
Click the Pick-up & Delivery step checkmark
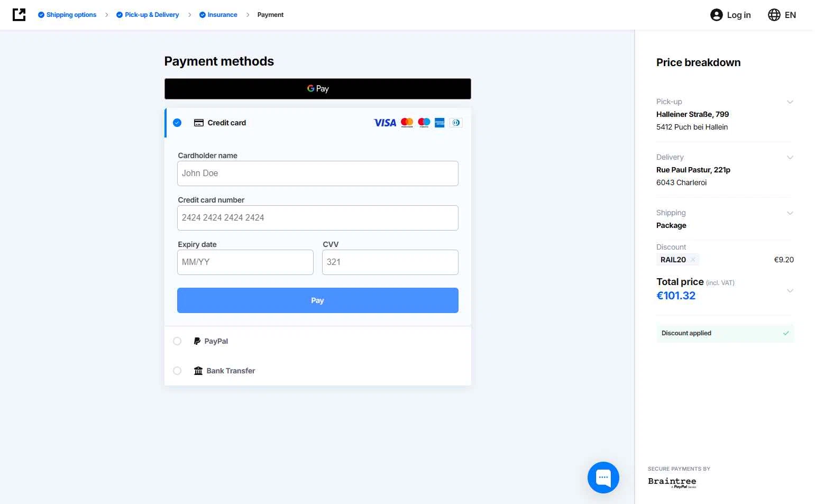coord(120,15)
